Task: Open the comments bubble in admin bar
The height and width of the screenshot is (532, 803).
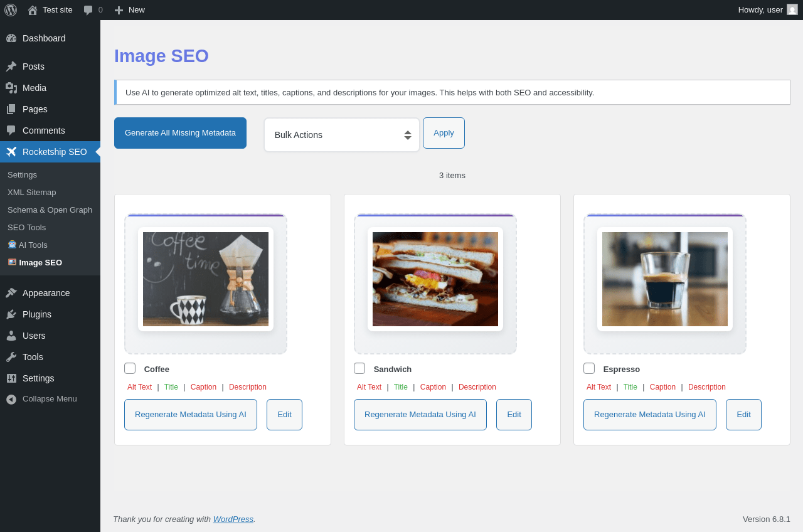Action: [x=88, y=10]
